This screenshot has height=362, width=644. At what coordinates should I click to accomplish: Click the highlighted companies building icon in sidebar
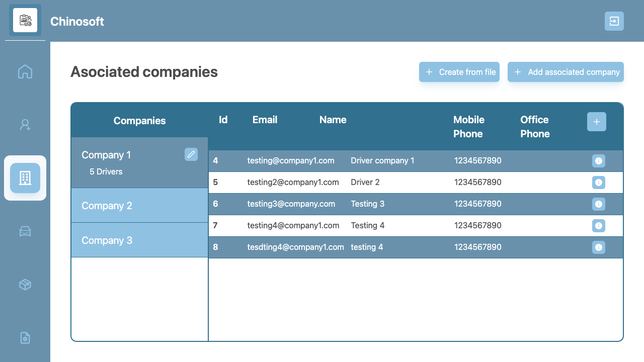click(25, 177)
